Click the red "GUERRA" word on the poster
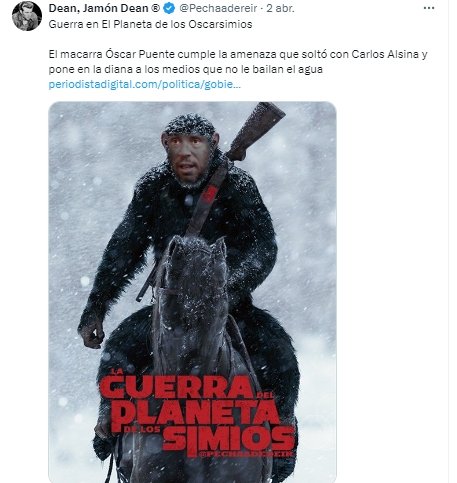The image size is (457, 483). pos(176,387)
